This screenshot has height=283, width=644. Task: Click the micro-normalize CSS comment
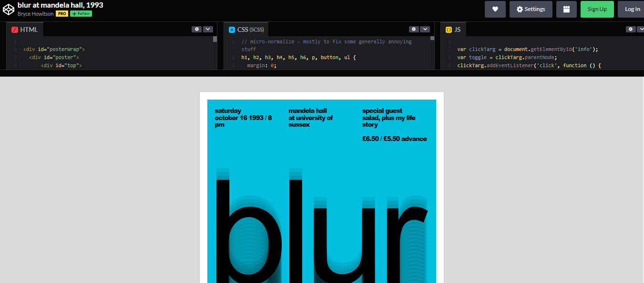(327, 45)
